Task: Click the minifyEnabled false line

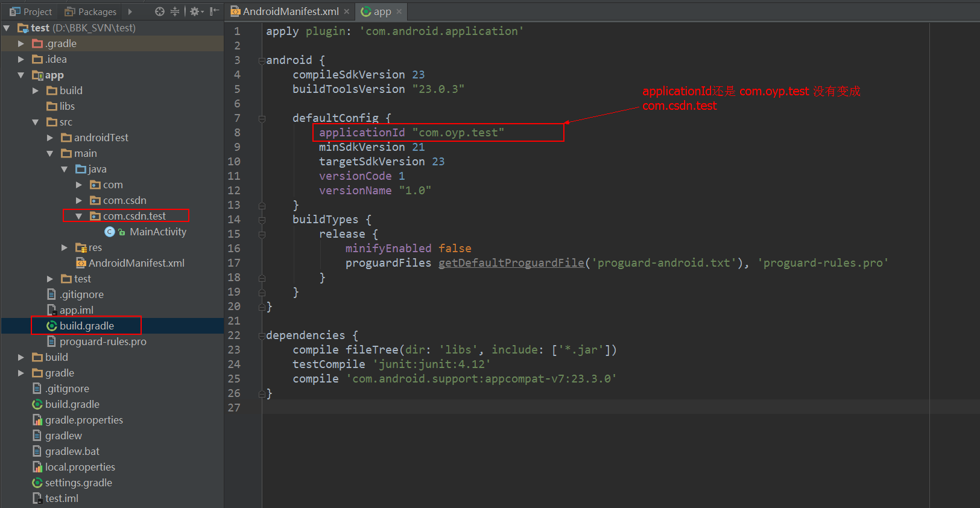Action: pos(408,249)
